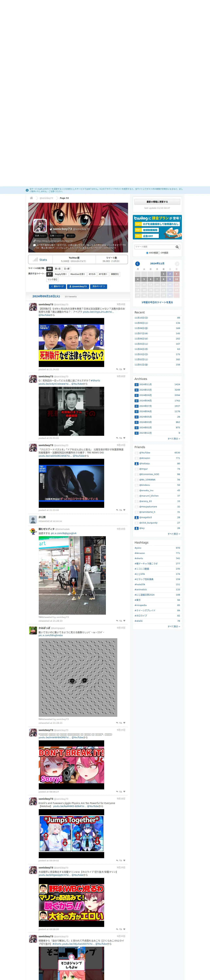The height and width of the screenshot is (980, 210).
Task: Expand Hashtags with すべて表示
Action: [x=174, y=626]
